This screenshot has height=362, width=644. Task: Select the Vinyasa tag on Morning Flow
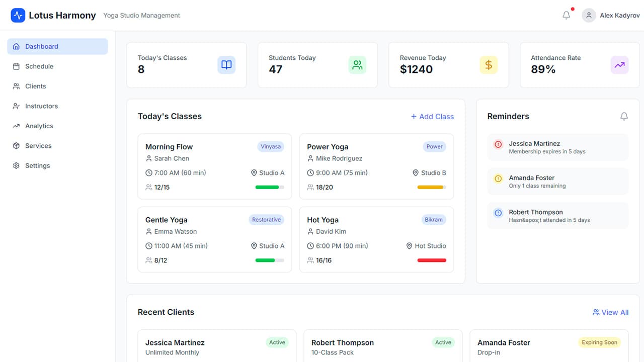[271, 146]
